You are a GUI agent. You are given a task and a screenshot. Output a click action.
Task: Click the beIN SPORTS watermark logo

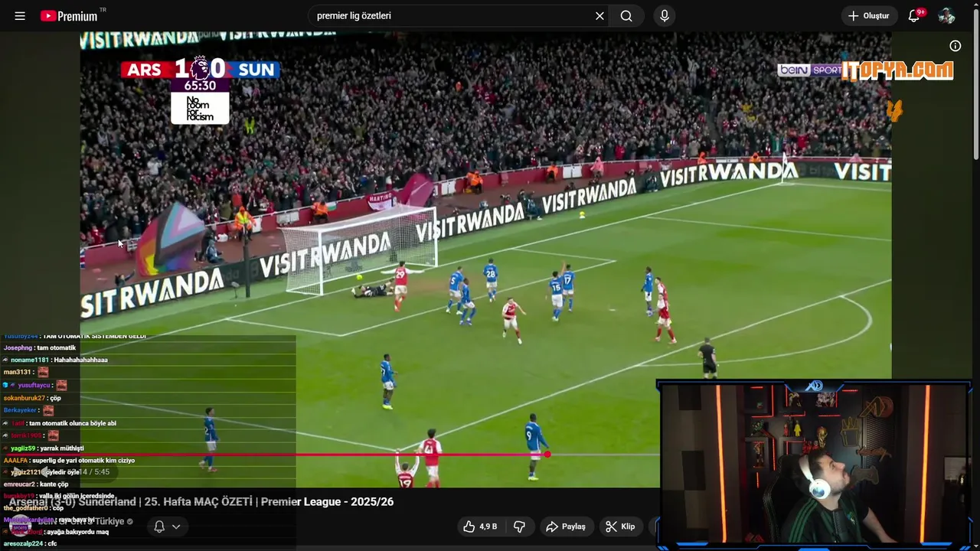(x=809, y=70)
